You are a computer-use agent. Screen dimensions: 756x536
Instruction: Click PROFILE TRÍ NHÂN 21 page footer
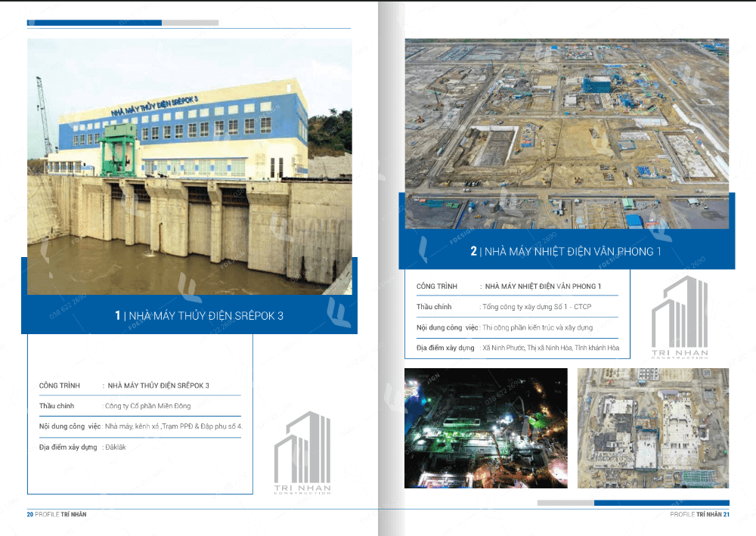[699, 514]
